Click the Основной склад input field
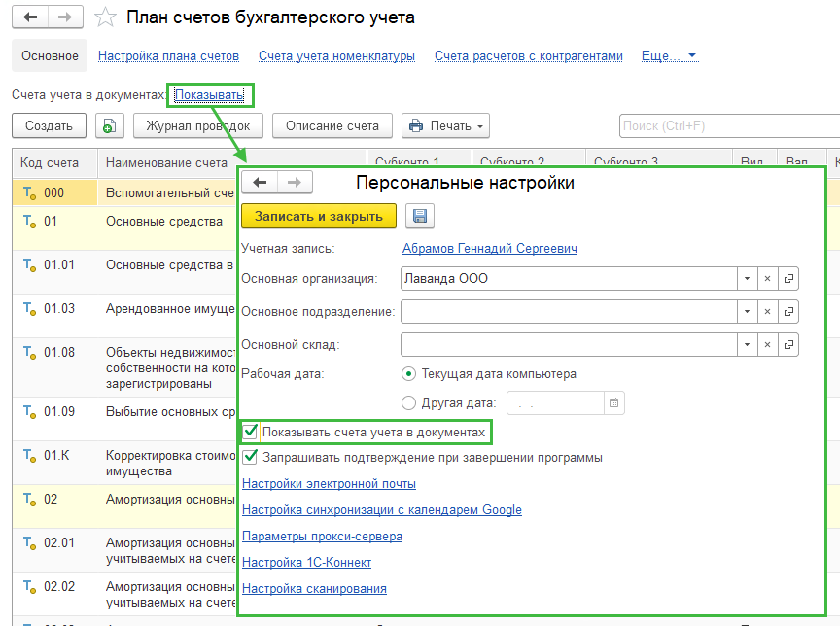Image resolution: width=840 pixels, height=626 pixels. 569,345
